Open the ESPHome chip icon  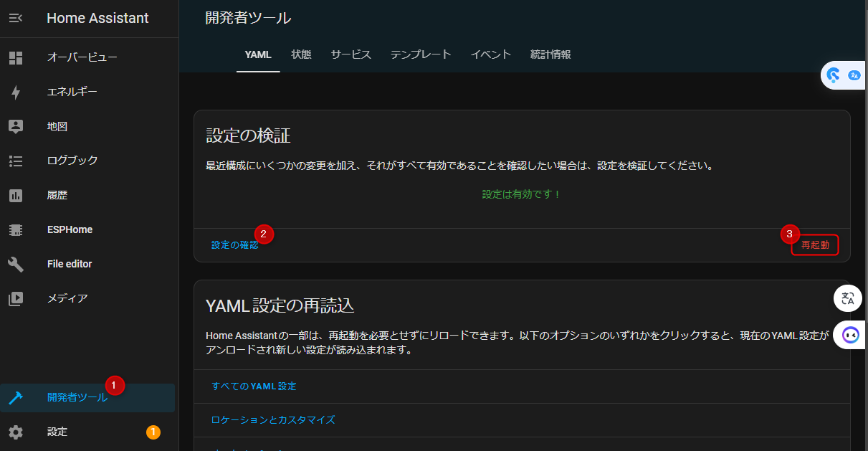pyautogui.click(x=16, y=229)
